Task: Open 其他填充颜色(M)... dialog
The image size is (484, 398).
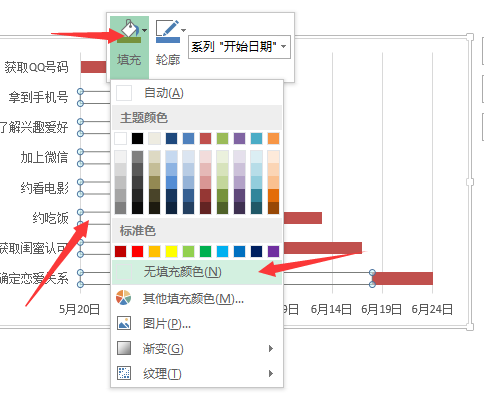Action: click(x=197, y=298)
